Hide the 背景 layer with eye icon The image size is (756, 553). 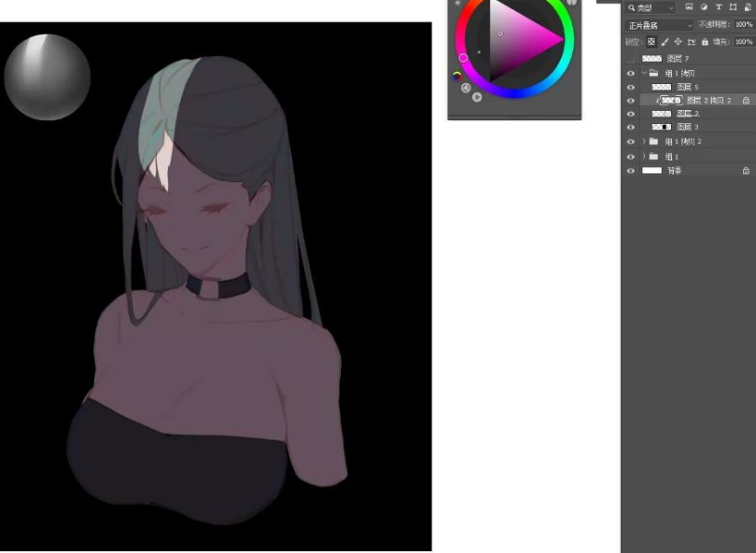pos(631,171)
